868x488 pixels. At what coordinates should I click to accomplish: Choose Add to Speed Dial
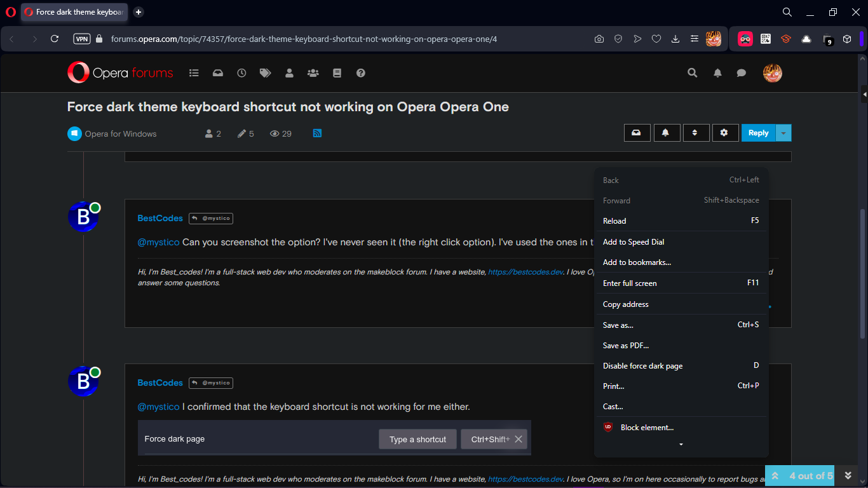pyautogui.click(x=681, y=242)
